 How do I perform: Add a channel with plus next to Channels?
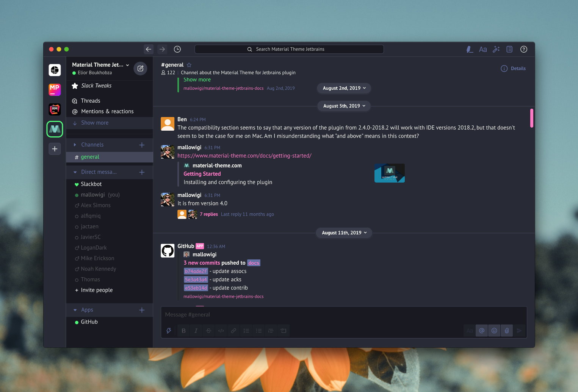[x=142, y=145]
